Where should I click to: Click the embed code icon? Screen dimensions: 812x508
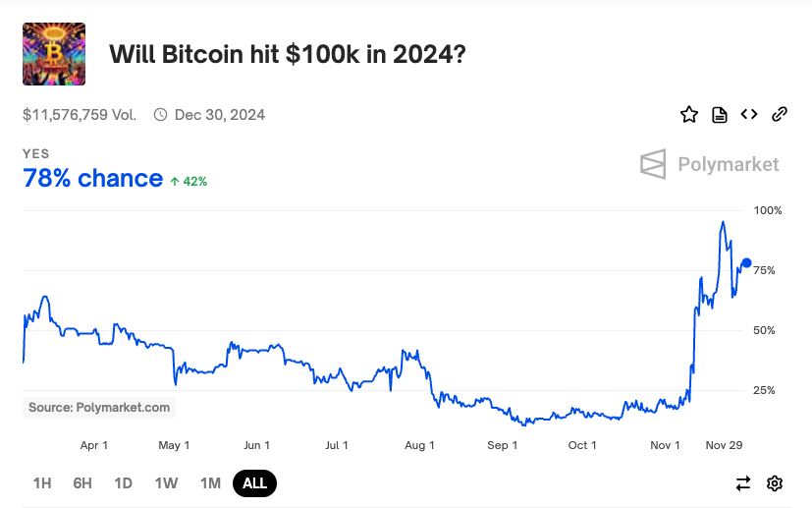[x=749, y=114]
